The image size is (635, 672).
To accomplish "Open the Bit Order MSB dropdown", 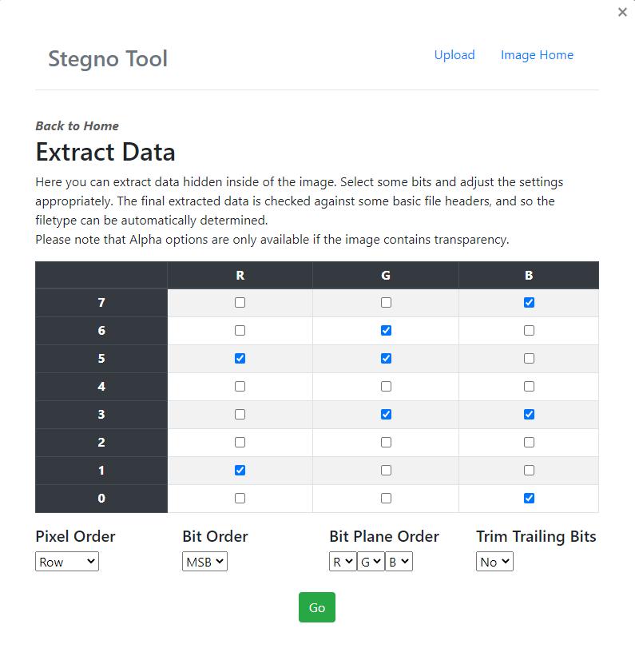I will [204, 562].
